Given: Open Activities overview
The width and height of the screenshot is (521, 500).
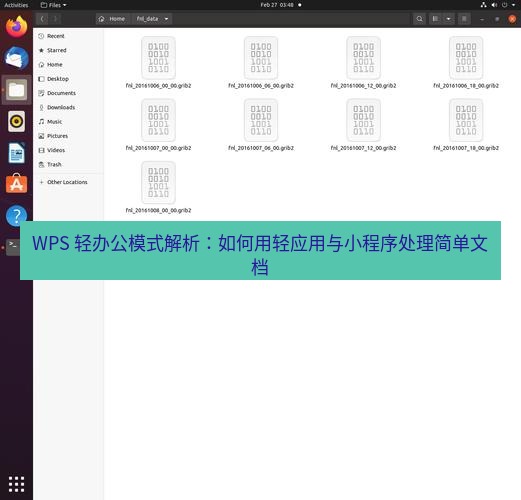Looking at the screenshot, I should [16, 5].
